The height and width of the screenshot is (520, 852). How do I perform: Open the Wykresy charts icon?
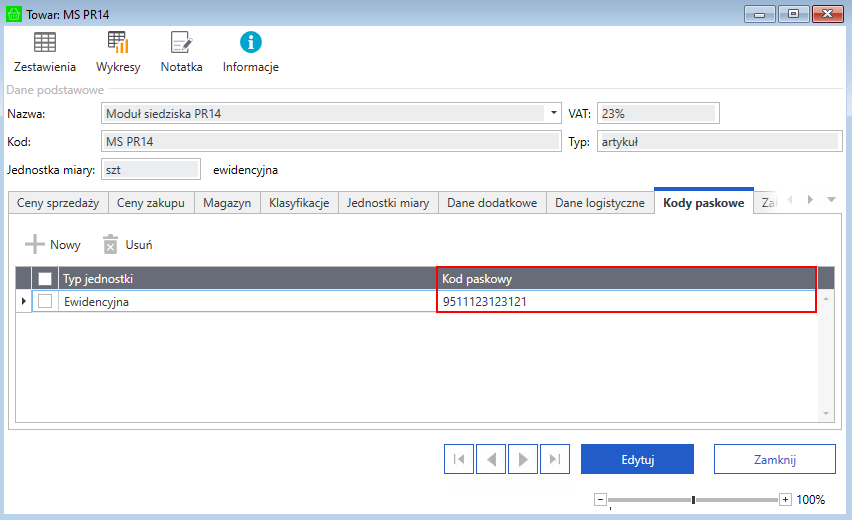[x=118, y=43]
